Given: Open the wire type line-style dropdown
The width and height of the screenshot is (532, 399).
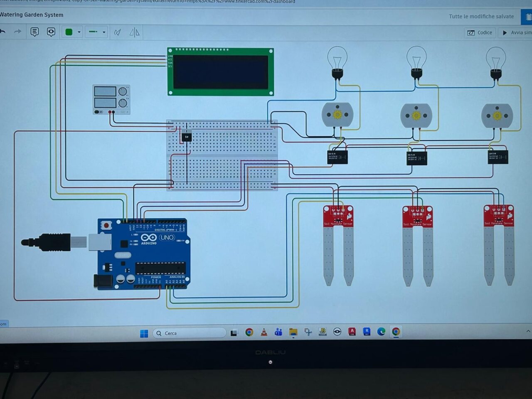Looking at the screenshot, I should point(96,32).
